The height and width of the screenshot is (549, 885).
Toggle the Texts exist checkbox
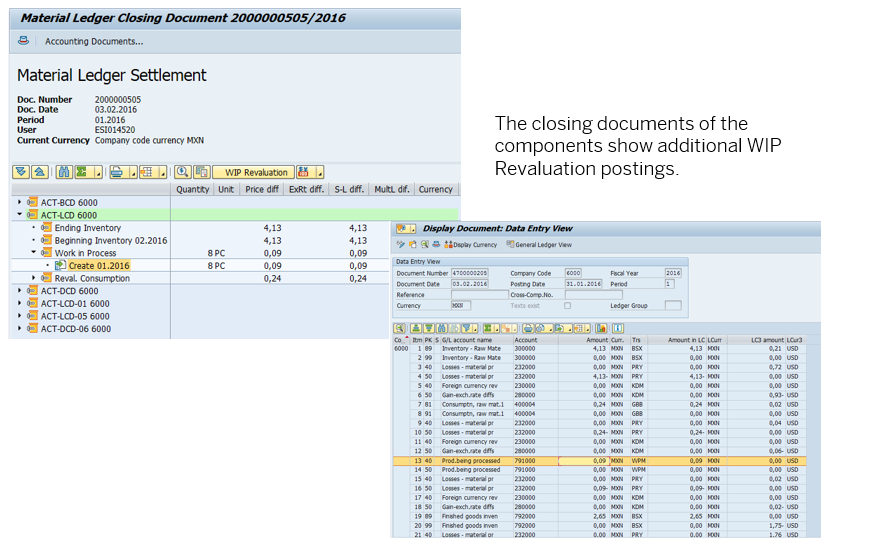(x=567, y=305)
